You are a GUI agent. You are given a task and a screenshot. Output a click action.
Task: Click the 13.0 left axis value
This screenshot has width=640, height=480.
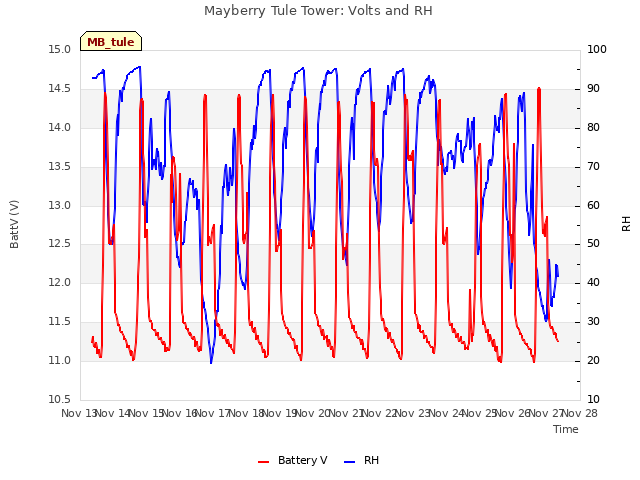point(59,205)
